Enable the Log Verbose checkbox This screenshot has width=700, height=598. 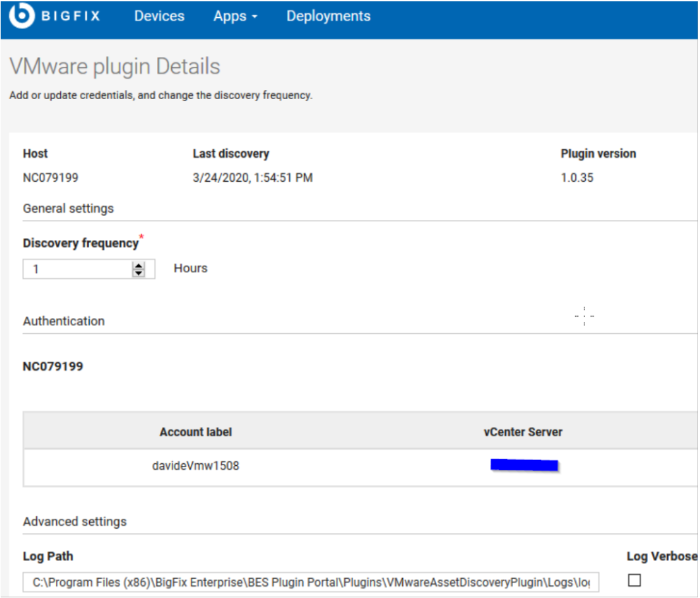point(635,580)
